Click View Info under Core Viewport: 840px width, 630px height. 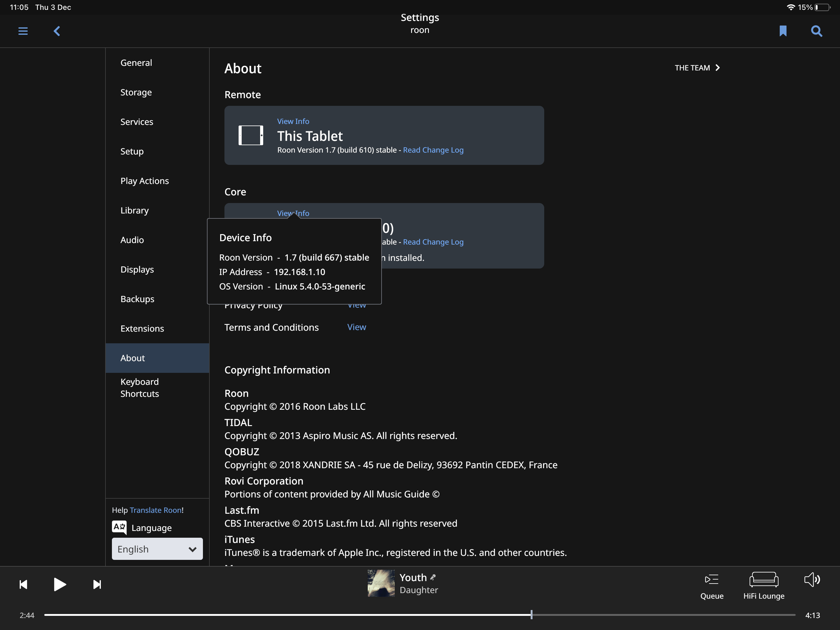click(x=293, y=213)
